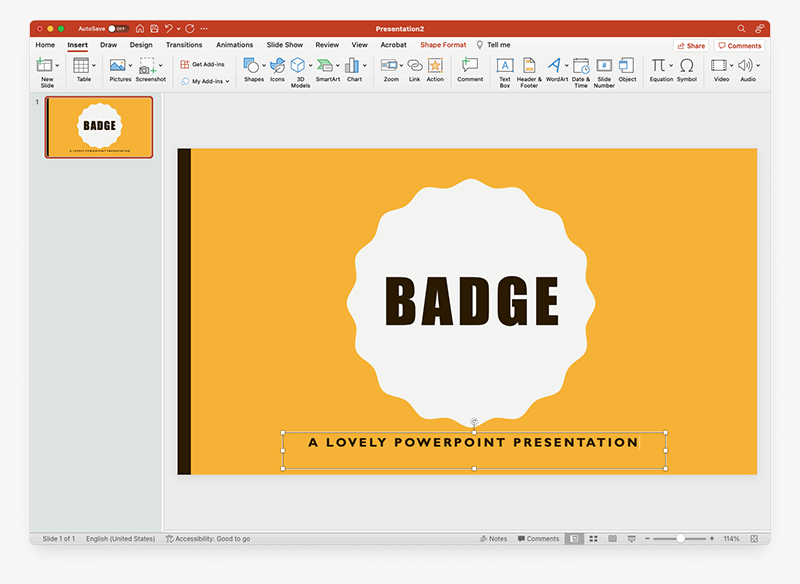Switch to the Transitions tab
800x584 pixels.
[183, 45]
